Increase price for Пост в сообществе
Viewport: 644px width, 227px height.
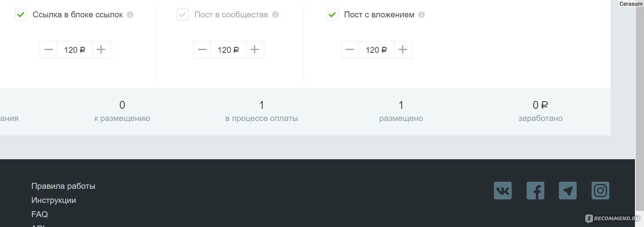pyautogui.click(x=255, y=50)
